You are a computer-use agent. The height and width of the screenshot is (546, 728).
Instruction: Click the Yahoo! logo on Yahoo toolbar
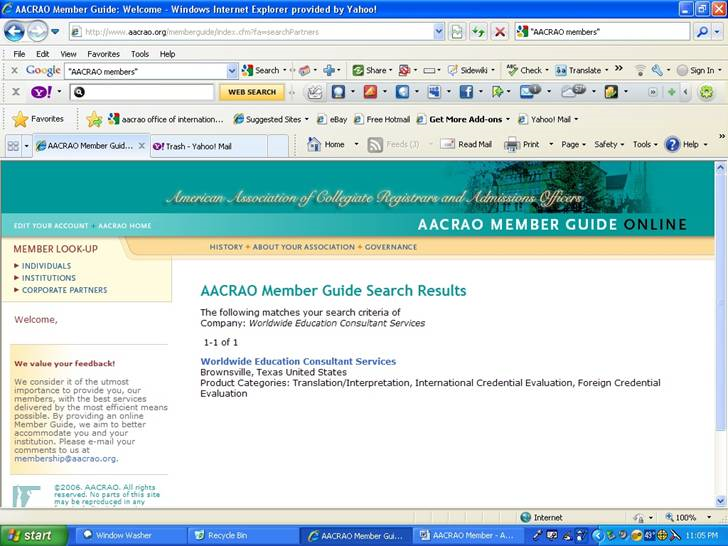tap(41, 92)
